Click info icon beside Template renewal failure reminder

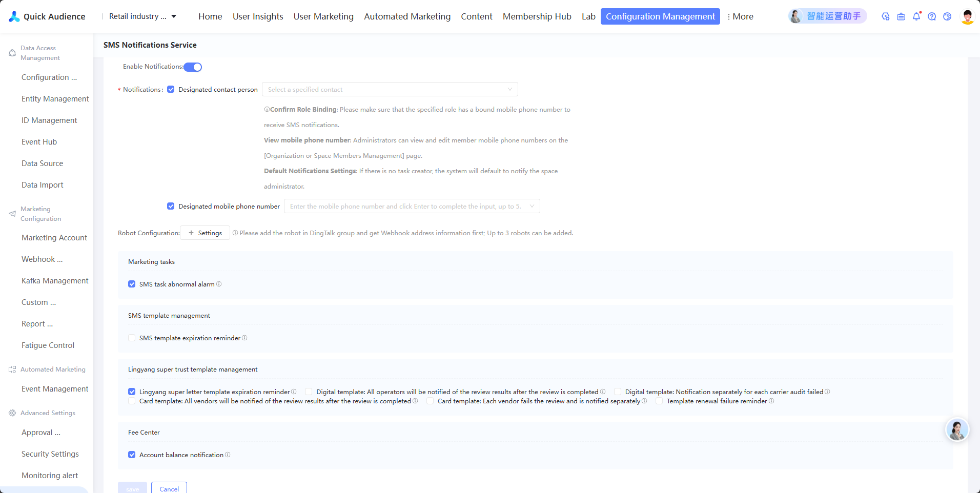(x=771, y=401)
